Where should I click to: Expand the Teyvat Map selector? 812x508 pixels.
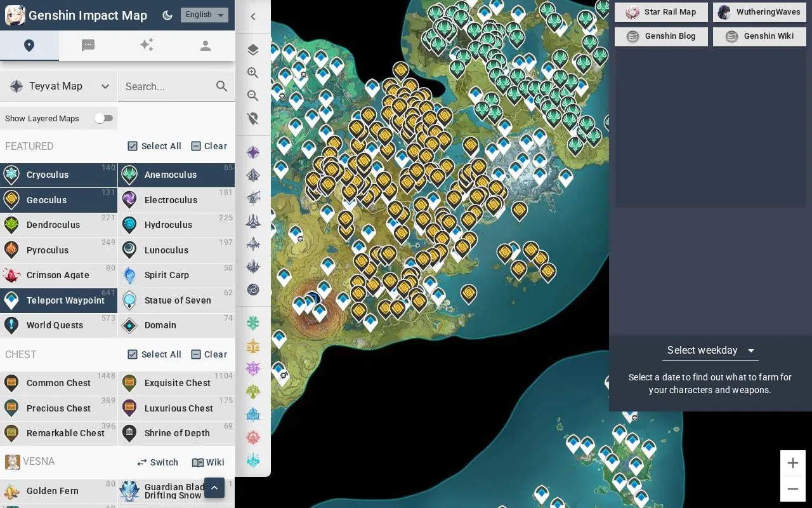coord(59,86)
